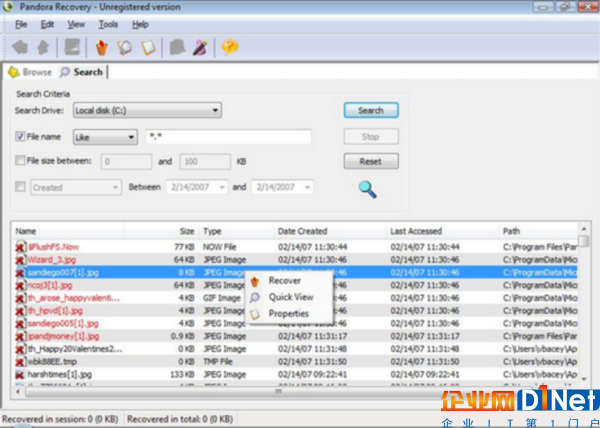Open the second 2/14/2007 date picker

282,187
